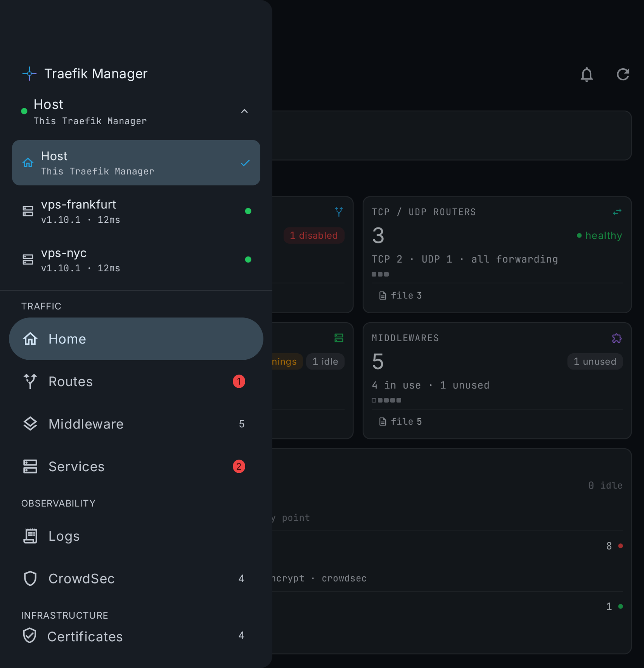Click '4 in use · 1 unused' text

431,385
